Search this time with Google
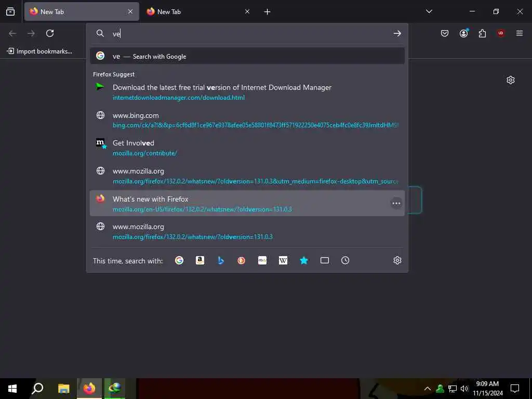 click(179, 260)
